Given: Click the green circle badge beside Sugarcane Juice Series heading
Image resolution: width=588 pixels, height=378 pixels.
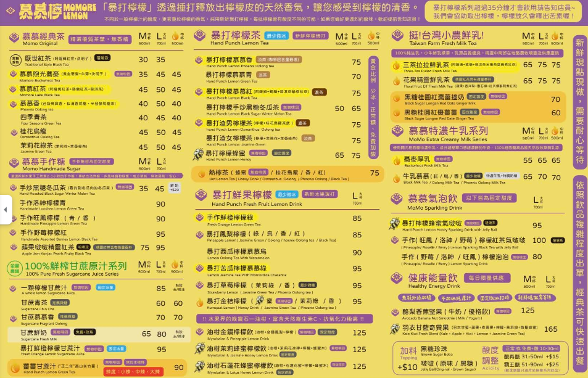Looking at the screenshot, I should [15, 268].
